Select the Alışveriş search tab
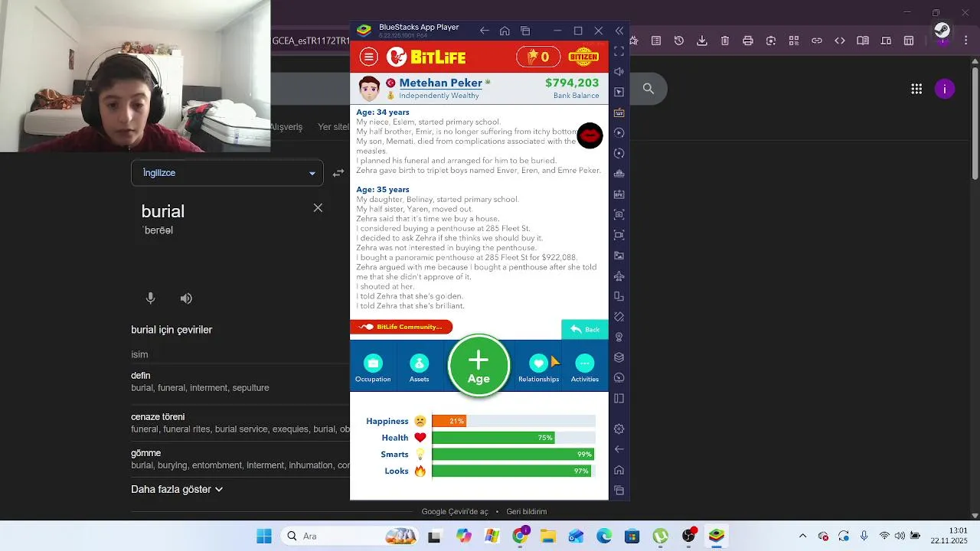This screenshot has height=551, width=980. coord(286,127)
